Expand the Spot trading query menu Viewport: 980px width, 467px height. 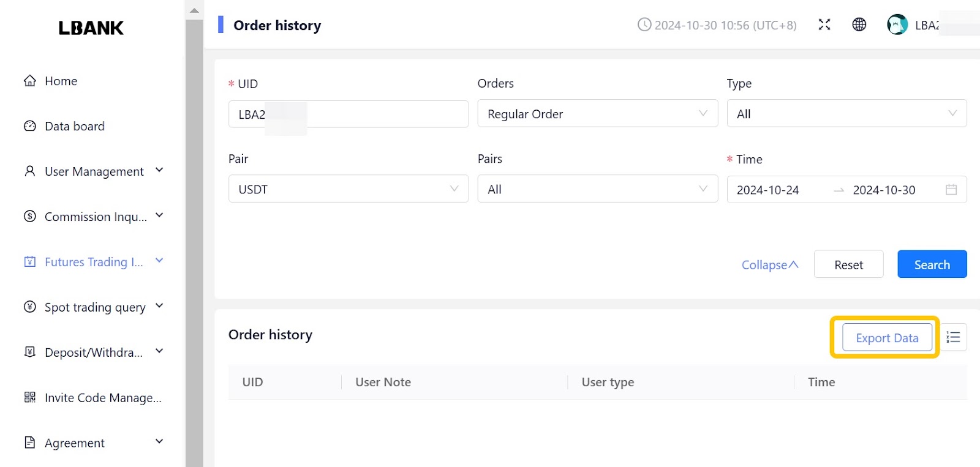(95, 307)
